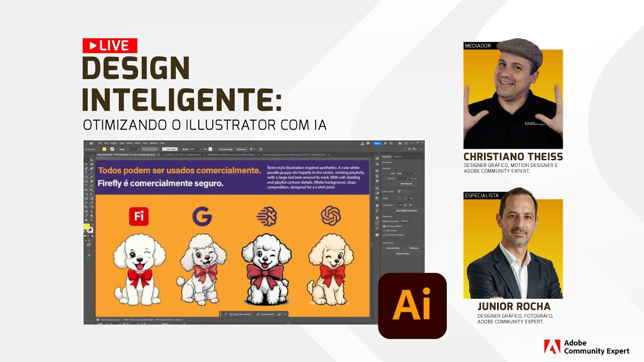Close the first document tab
The image size is (644, 362).
(x=159, y=155)
